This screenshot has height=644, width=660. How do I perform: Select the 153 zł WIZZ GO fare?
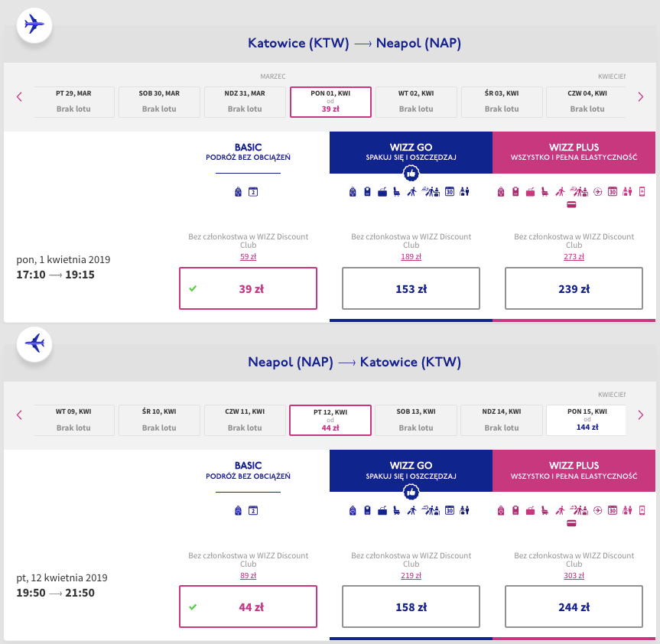click(x=411, y=289)
